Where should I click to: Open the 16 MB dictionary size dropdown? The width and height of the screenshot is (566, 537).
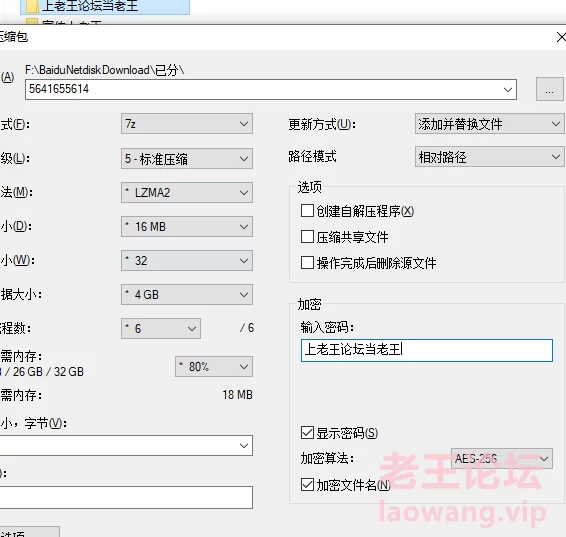(187, 227)
